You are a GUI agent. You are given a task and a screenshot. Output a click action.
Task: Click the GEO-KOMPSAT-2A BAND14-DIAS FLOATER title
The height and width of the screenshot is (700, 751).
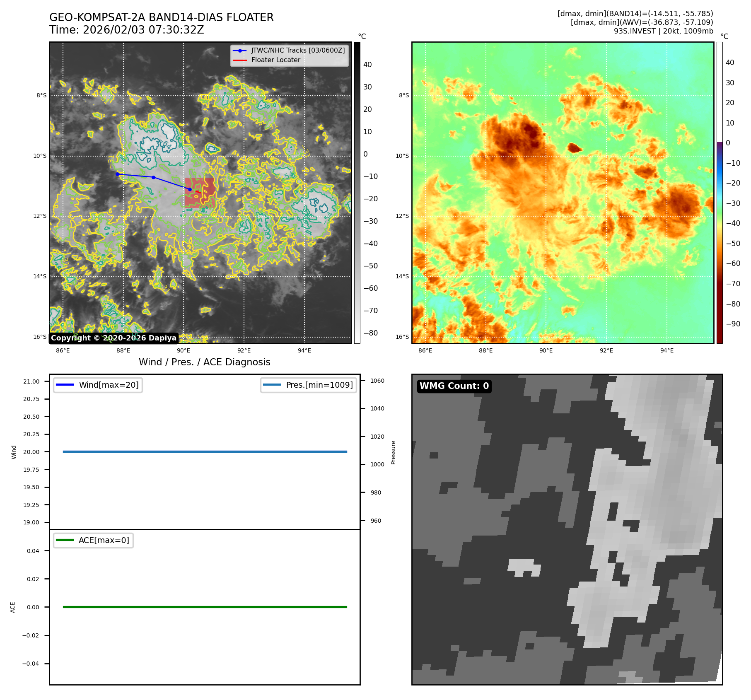click(x=161, y=17)
